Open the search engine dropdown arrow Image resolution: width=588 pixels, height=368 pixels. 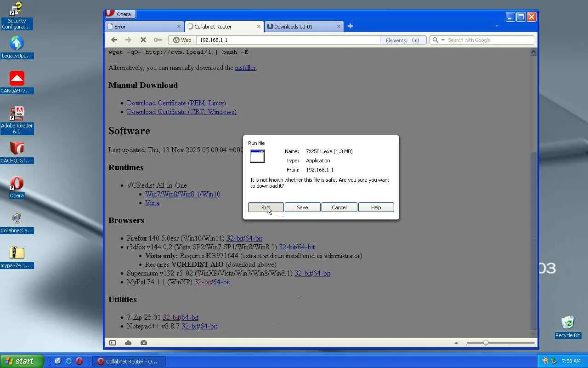coord(443,40)
